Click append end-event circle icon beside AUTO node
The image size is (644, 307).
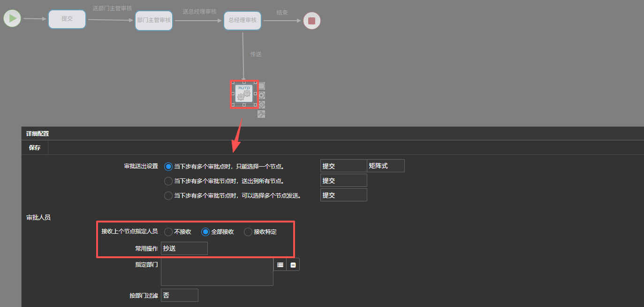point(262,95)
